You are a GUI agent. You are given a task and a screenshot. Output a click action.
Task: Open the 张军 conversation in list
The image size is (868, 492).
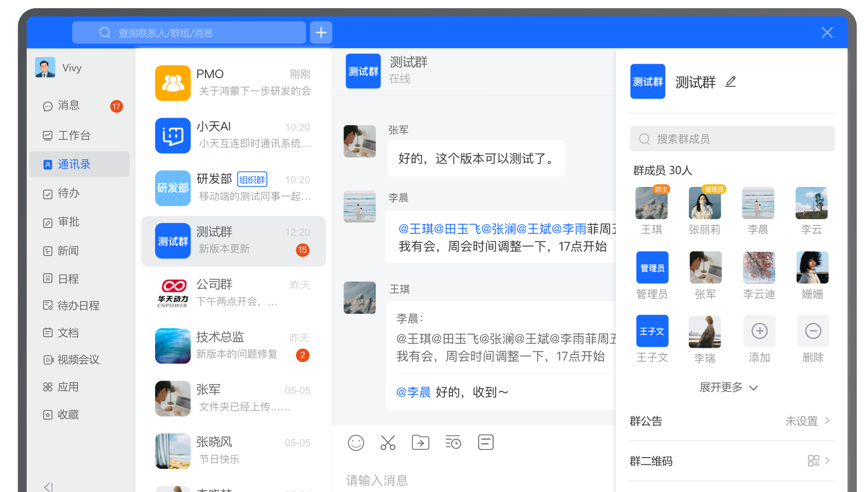coord(234,399)
